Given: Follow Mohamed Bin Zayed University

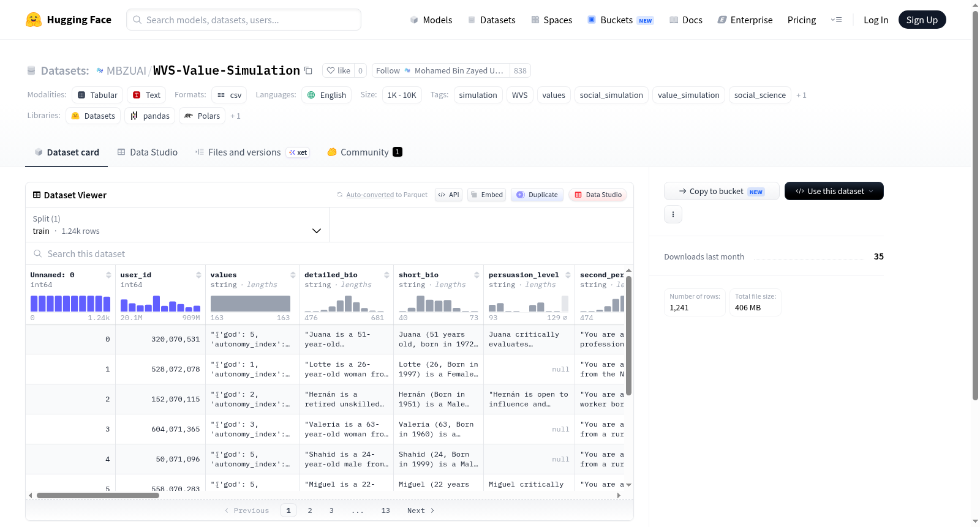Looking at the screenshot, I should [440, 70].
